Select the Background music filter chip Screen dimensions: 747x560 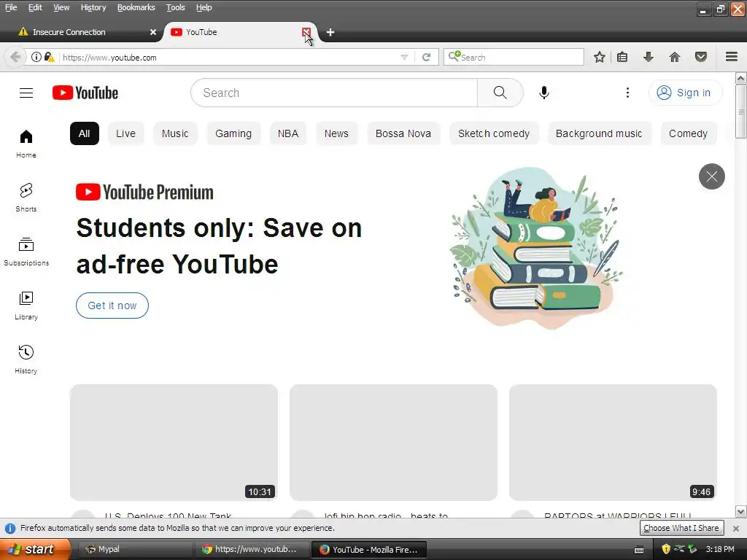599,133
